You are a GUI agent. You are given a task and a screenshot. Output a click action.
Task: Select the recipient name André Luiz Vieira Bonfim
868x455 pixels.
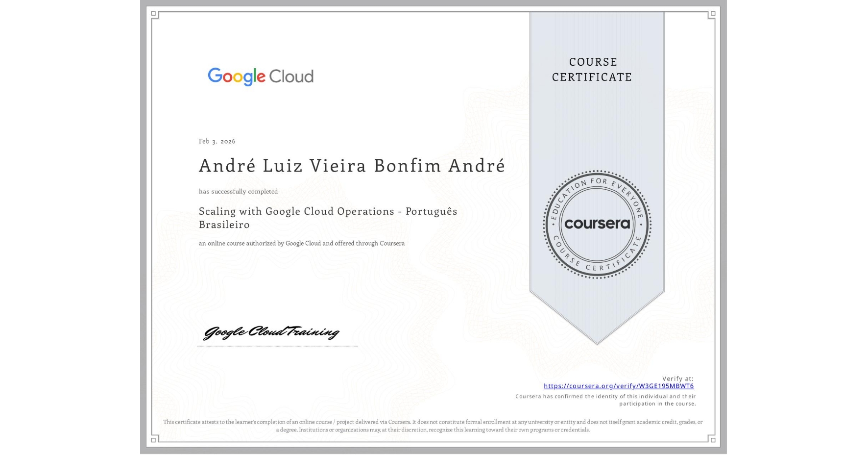(x=352, y=166)
